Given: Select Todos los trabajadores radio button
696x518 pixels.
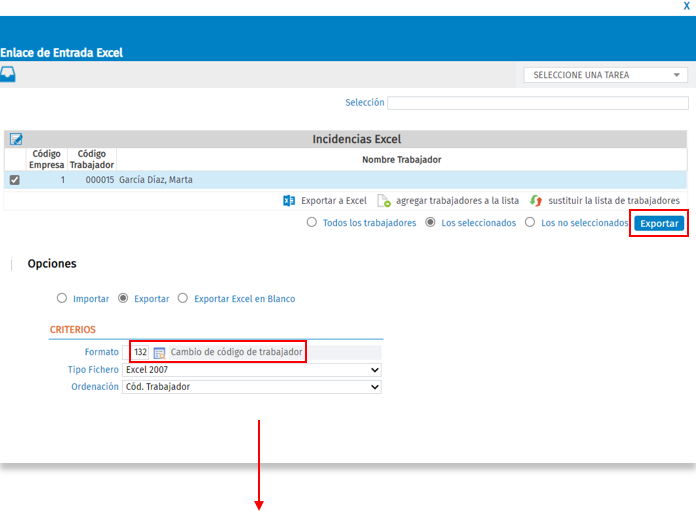Looking at the screenshot, I should click(x=312, y=222).
